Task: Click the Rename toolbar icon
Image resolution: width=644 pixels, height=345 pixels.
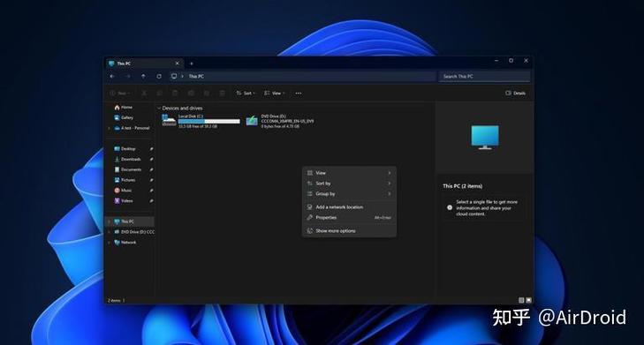Action: tap(191, 94)
